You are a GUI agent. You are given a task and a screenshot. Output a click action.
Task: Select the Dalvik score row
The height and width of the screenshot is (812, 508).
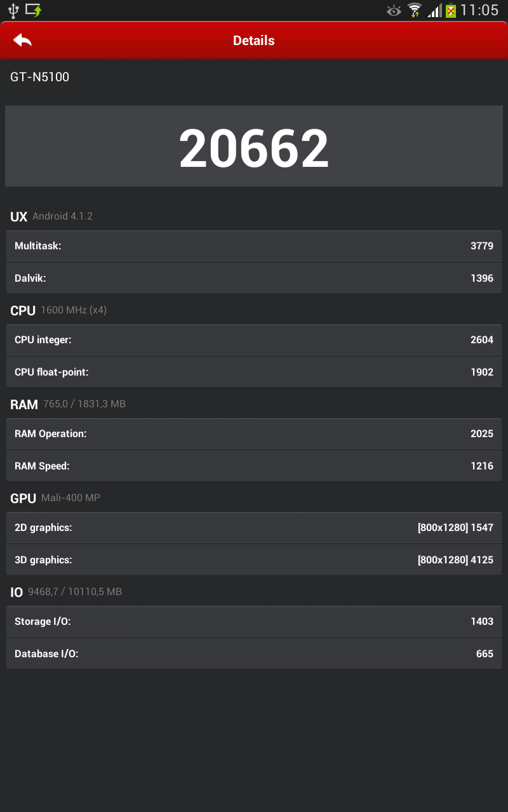click(254, 278)
